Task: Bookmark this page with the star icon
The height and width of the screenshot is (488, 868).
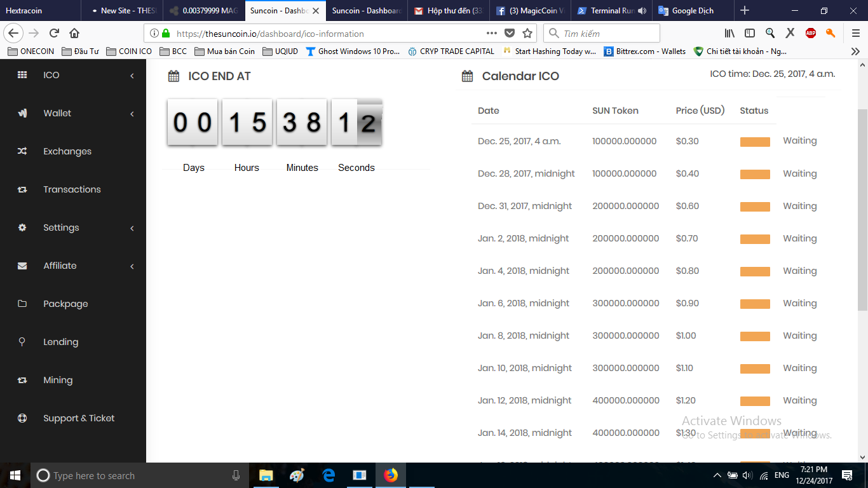Action: [x=527, y=33]
